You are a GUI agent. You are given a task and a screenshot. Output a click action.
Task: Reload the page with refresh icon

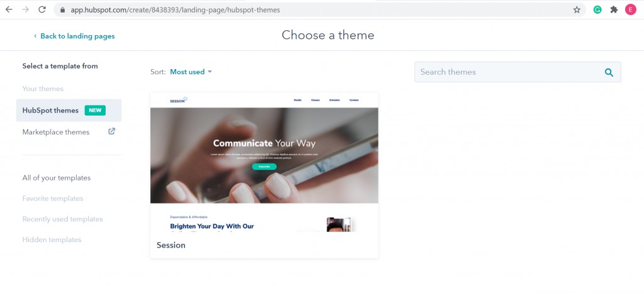(x=42, y=9)
